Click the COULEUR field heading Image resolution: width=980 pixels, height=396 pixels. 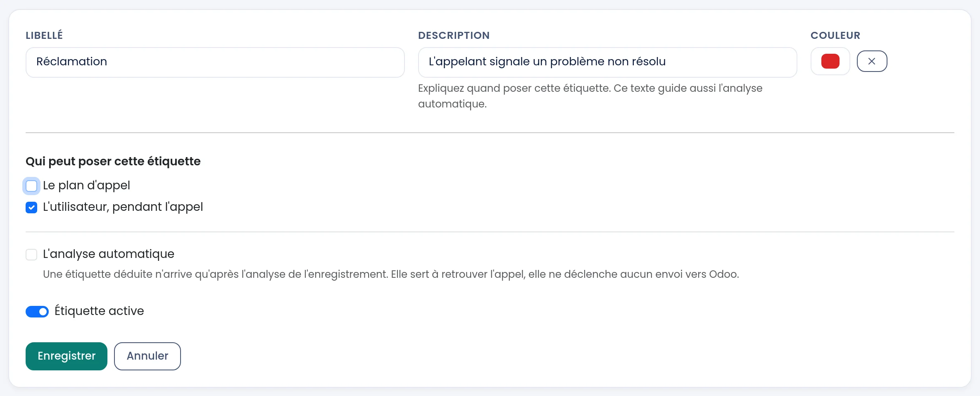(x=835, y=36)
